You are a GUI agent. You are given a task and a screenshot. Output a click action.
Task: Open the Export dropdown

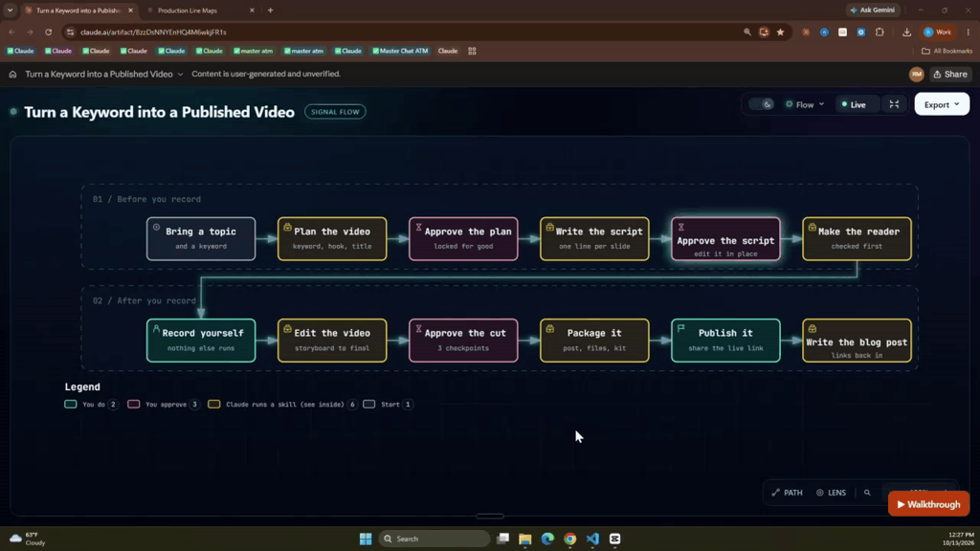[942, 104]
